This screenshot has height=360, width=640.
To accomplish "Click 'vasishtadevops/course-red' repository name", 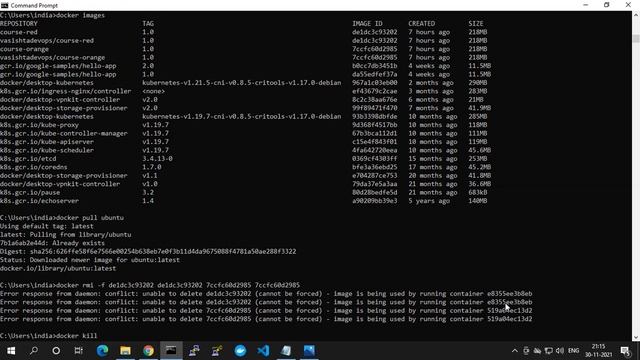I will click(47, 40).
